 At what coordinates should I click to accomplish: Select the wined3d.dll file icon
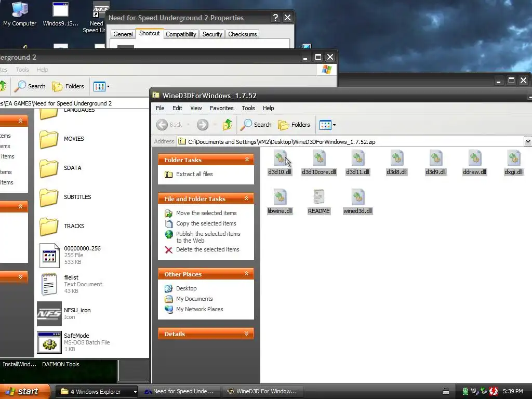tap(357, 197)
